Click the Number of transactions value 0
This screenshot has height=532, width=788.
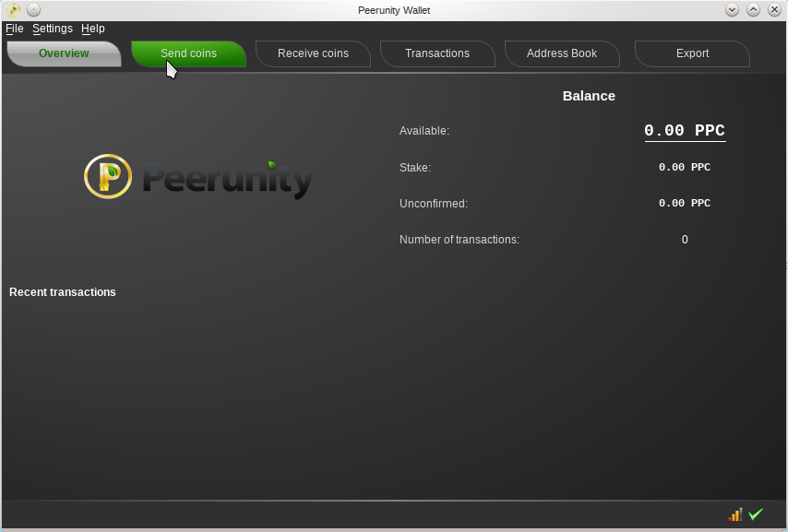[x=685, y=240]
